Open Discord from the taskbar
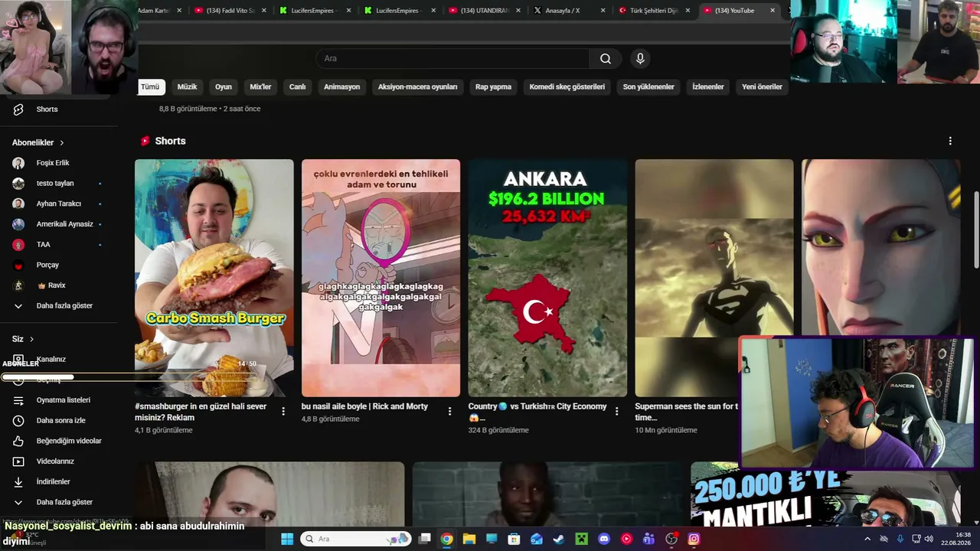This screenshot has width=980, height=551. click(604, 539)
